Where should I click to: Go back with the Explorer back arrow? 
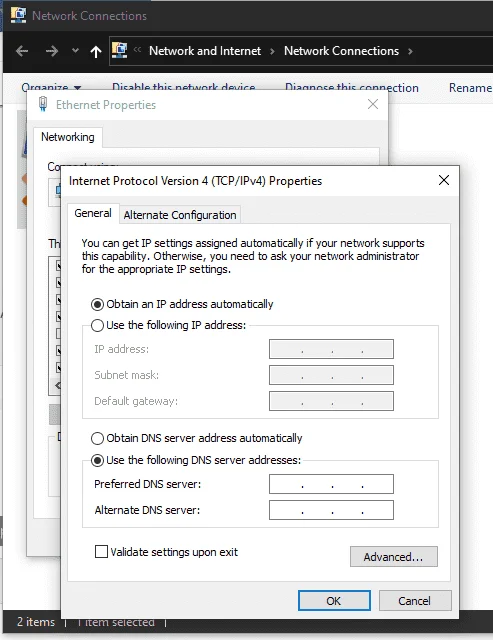click(22, 51)
